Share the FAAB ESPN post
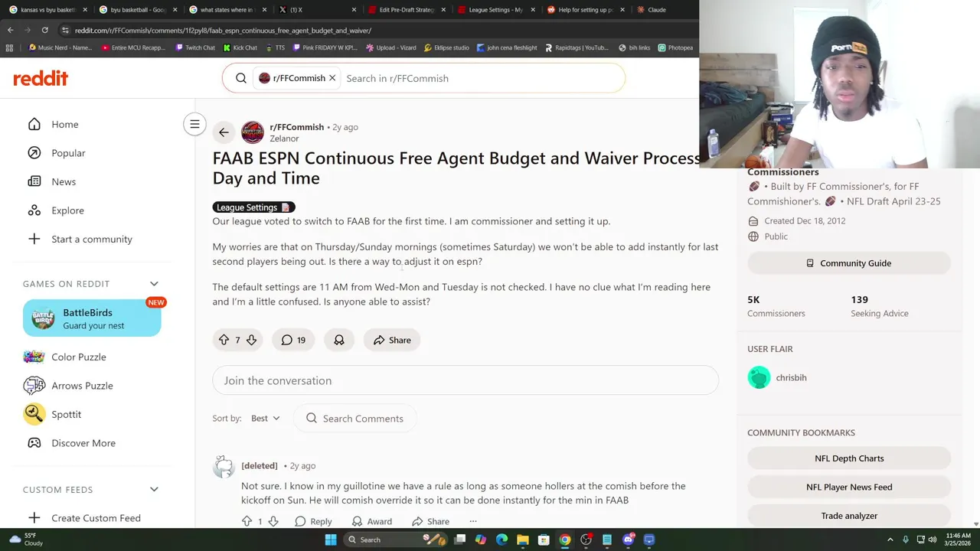 (392, 340)
